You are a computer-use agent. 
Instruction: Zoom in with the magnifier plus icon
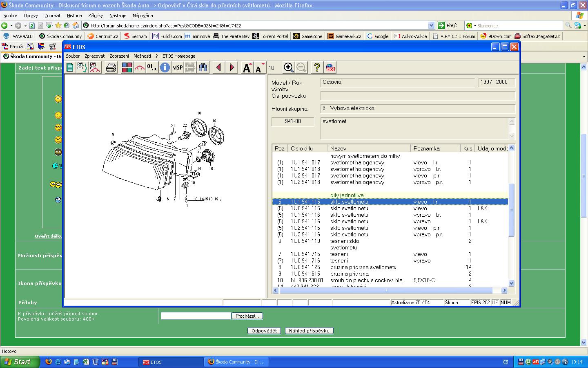tap(288, 67)
